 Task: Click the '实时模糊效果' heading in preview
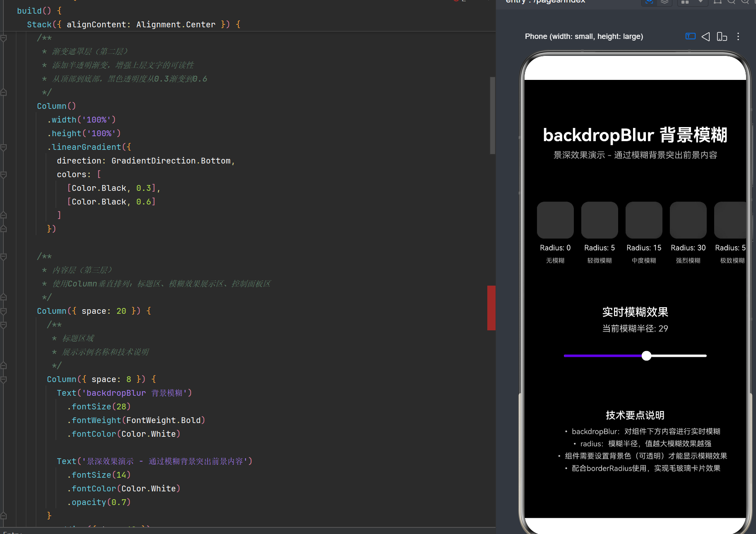tap(635, 312)
